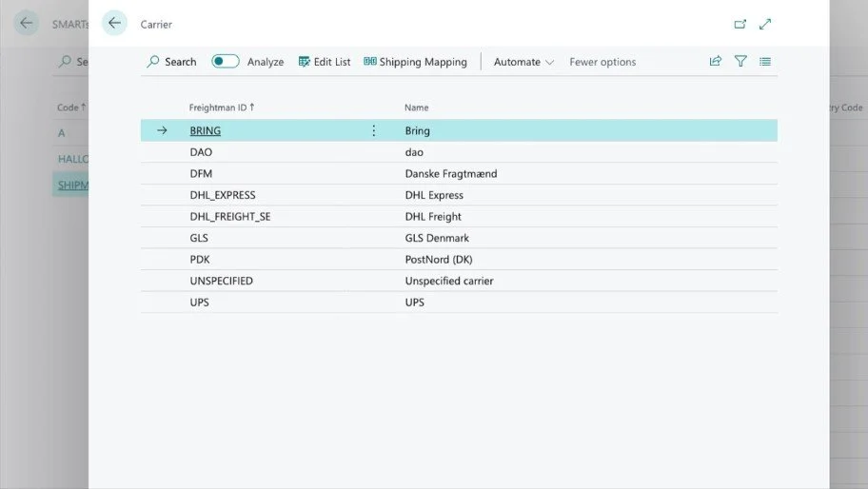
Task: Select the DHL_FREIGHT_SE code cell
Action: click(x=230, y=217)
